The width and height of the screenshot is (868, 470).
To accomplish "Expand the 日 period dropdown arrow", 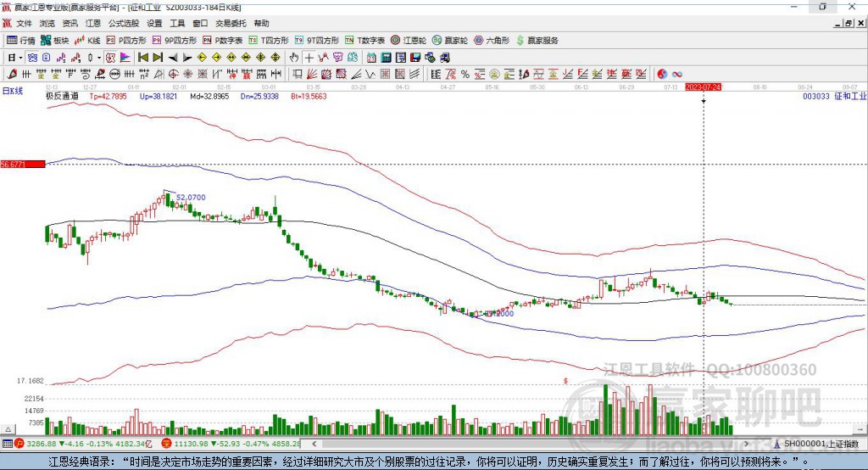I will [20, 58].
